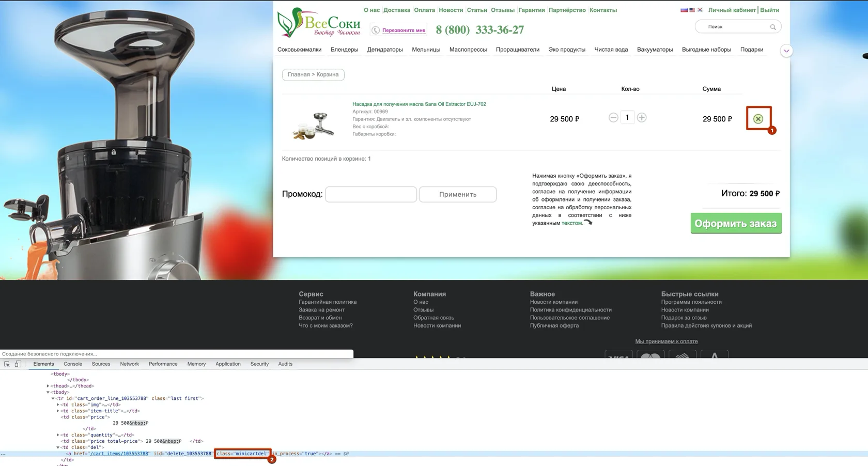
Task: Open the Соковыжималки category menu
Action: [299, 50]
